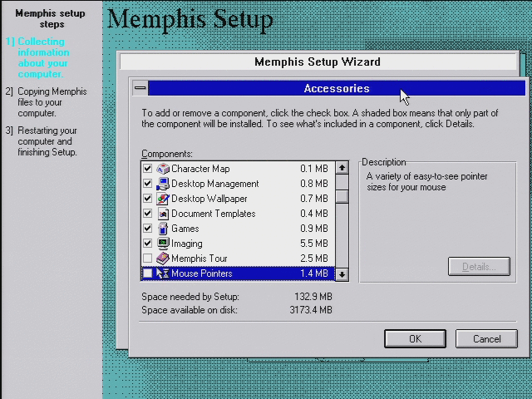The image size is (532, 399).
Task: Click the 0.1 MB size of Character Map
Action: [314, 169]
